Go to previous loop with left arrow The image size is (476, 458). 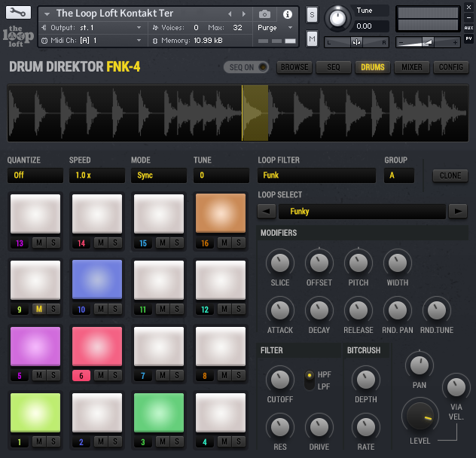(x=268, y=212)
